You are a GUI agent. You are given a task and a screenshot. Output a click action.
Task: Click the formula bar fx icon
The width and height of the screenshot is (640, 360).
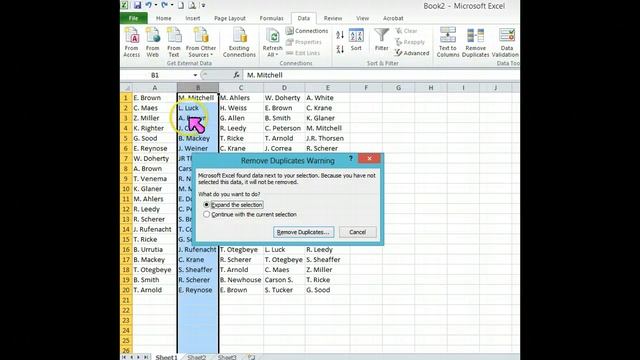pos(236,75)
